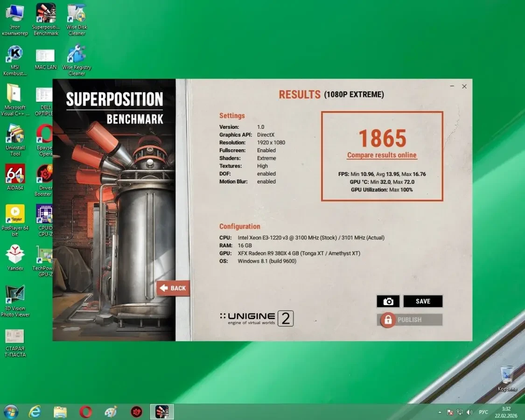Screen dimensions: 525x420
Task: Launch Uninstall Tool shortcut
Action: [x=15, y=140]
